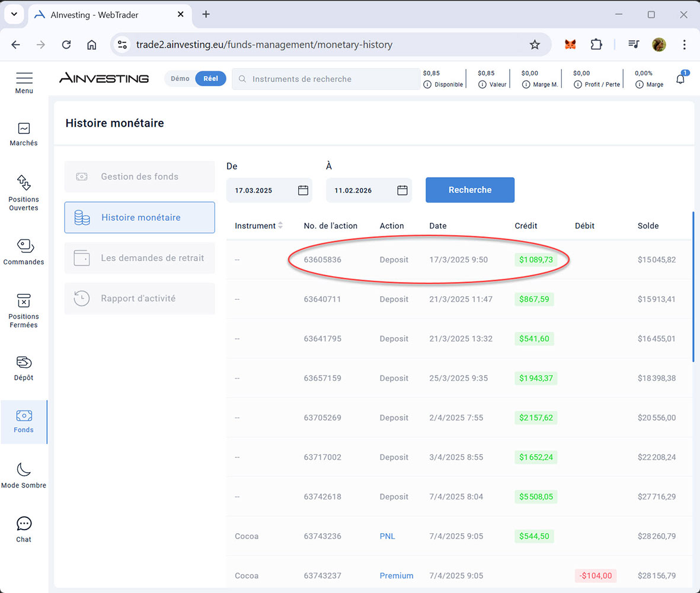
Task: Switch account to Démo mode
Action: point(180,79)
